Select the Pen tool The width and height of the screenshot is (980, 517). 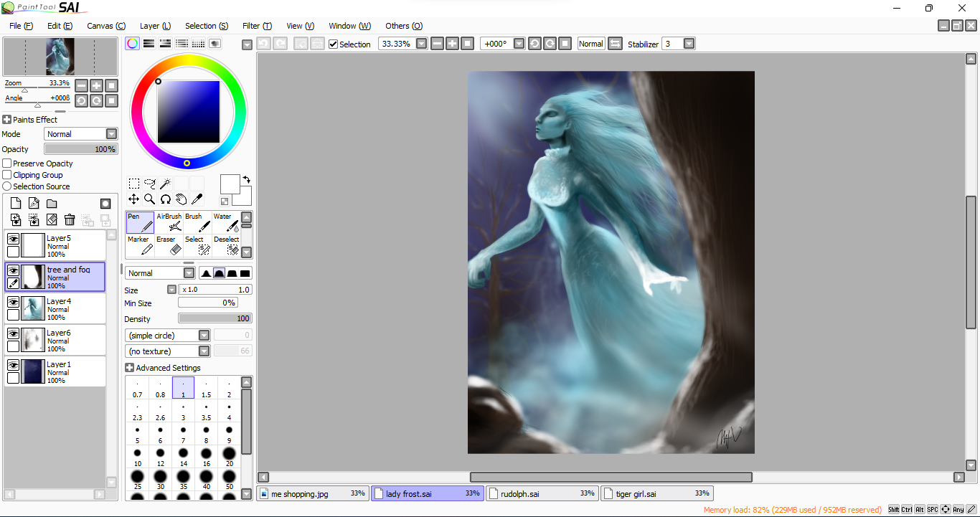(x=141, y=222)
